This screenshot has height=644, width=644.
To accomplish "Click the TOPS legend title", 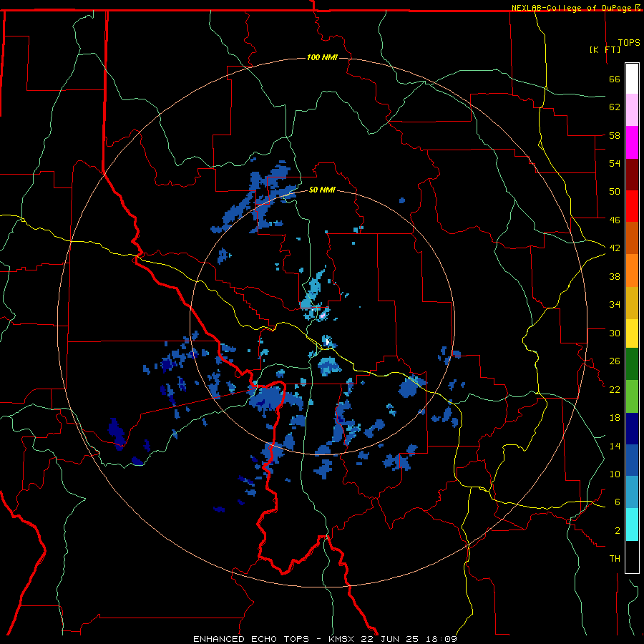I will (x=629, y=43).
